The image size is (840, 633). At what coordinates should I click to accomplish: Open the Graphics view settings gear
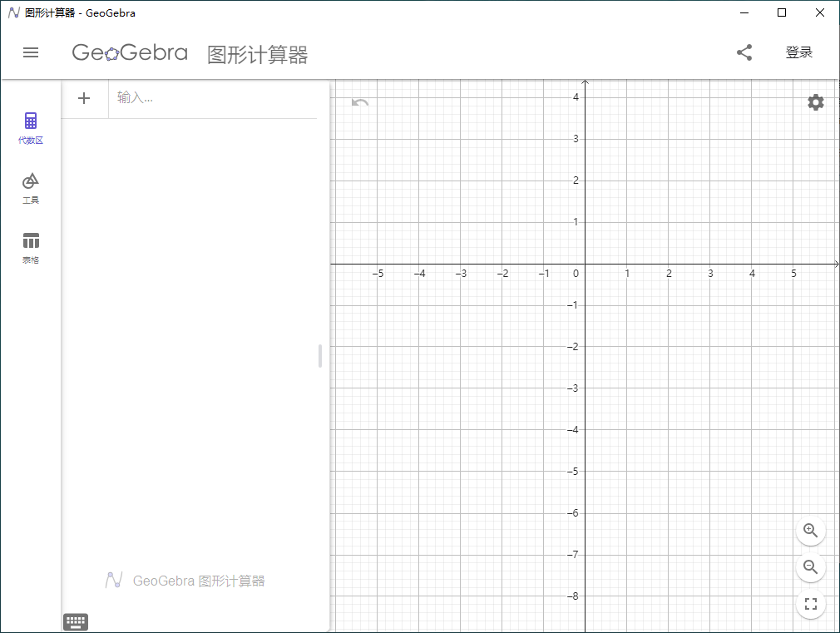click(815, 102)
